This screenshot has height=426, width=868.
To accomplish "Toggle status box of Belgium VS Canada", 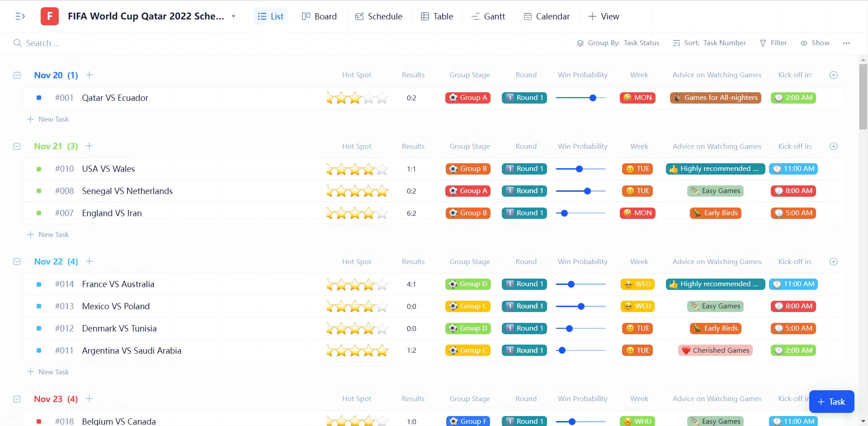I will (39, 421).
